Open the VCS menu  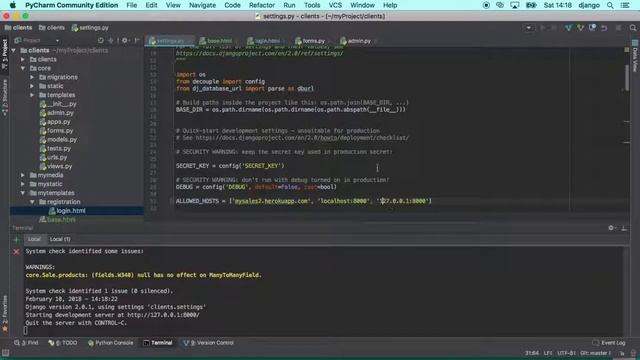pyautogui.click(x=335, y=5)
